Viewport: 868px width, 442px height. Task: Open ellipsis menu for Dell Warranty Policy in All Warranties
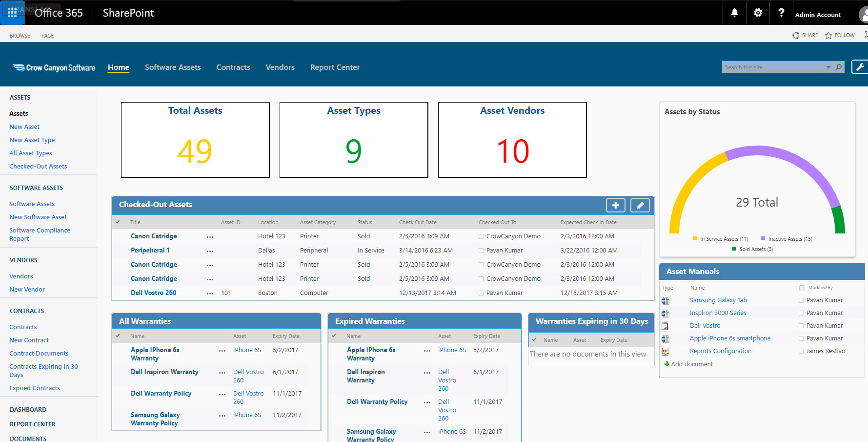coord(222,394)
